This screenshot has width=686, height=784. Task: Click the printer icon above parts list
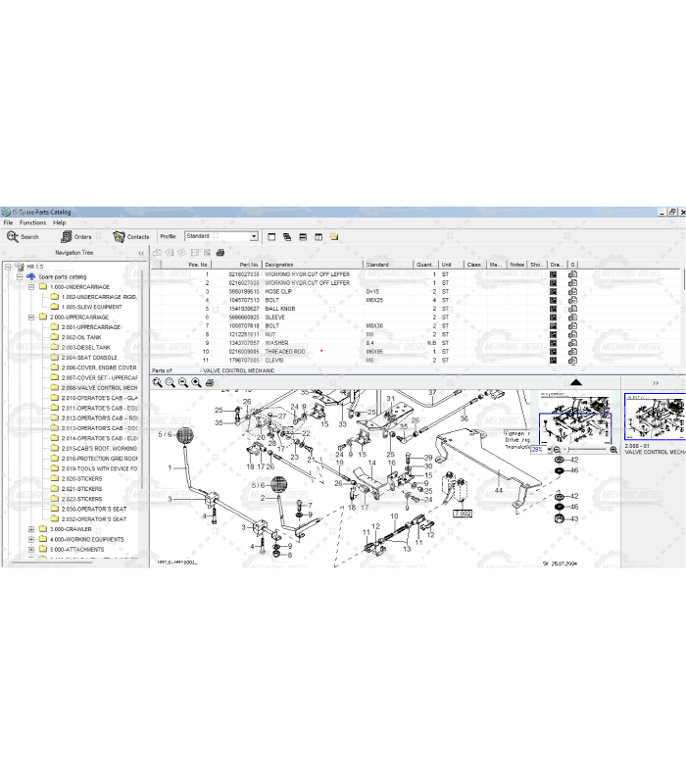point(220,253)
